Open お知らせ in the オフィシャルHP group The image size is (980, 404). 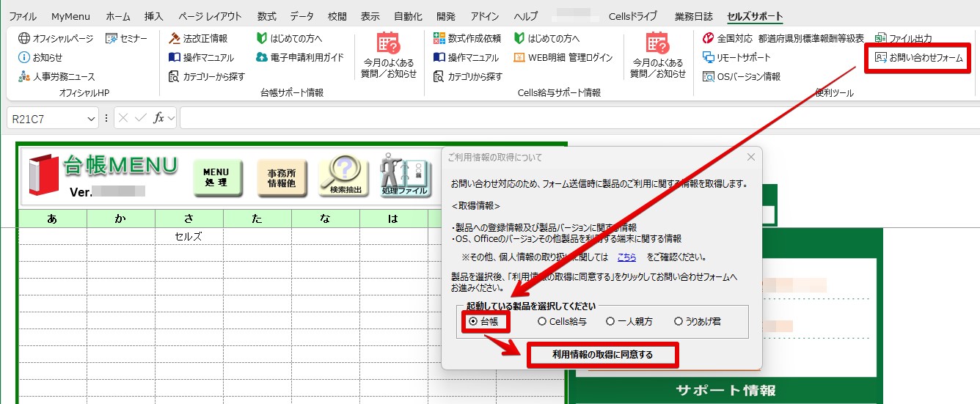(40, 57)
